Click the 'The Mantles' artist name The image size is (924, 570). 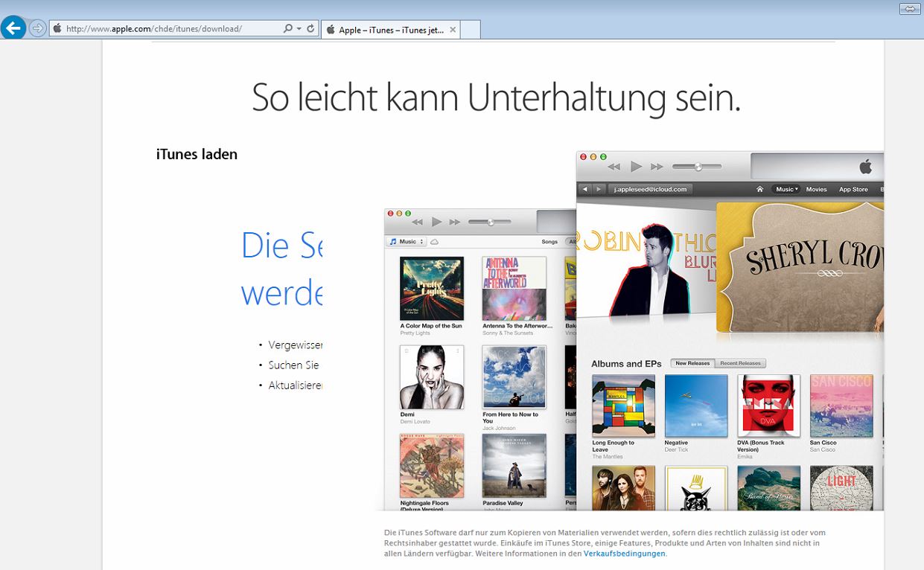(x=607, y=457)
